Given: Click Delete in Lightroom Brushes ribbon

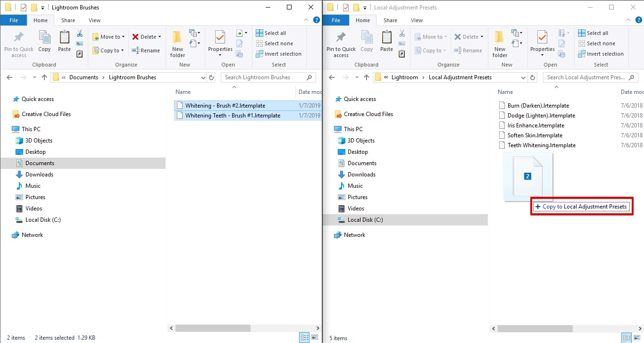Looking at the screenshot, I should tap(146, 37).
